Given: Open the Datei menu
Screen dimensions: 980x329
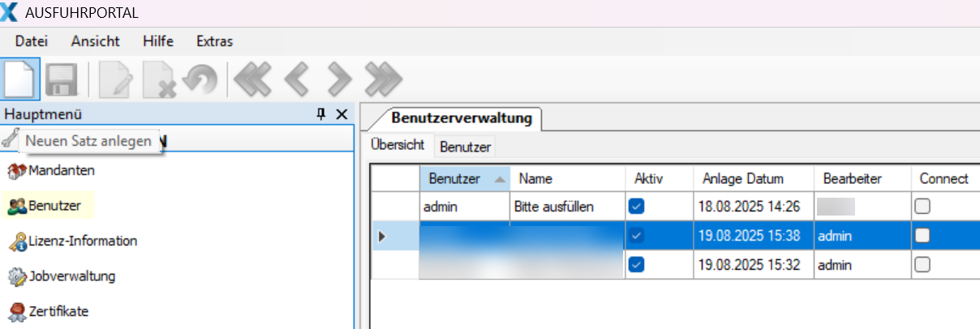Looking at the screenshot, I should (x=32, y=41).
